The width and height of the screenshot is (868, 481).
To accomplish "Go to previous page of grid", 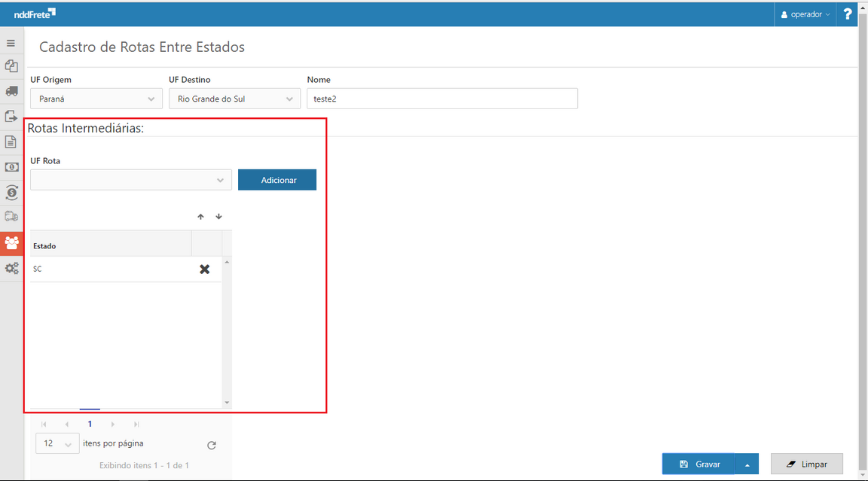I will (x=67, y=425).
